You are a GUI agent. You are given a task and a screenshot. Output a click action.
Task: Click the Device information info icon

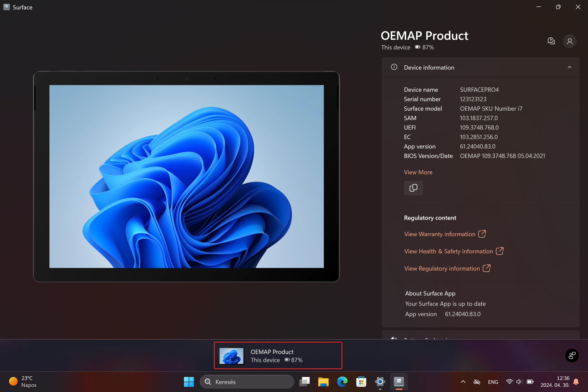point(394,67)
